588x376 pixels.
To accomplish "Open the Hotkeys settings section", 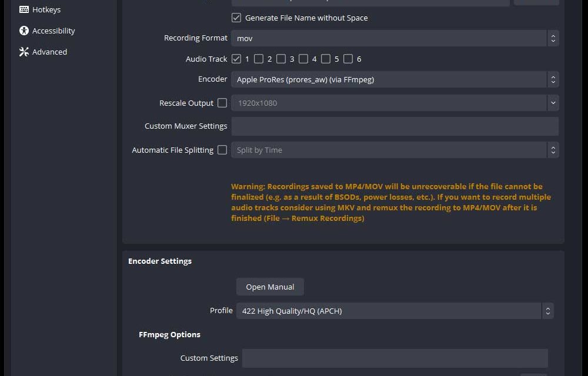I will point(46,9).
